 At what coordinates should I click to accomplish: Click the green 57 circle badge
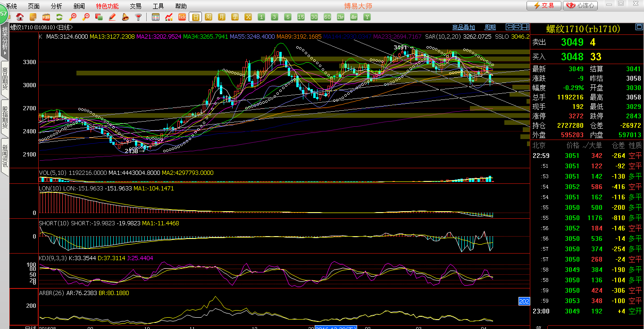click(3, 14)
